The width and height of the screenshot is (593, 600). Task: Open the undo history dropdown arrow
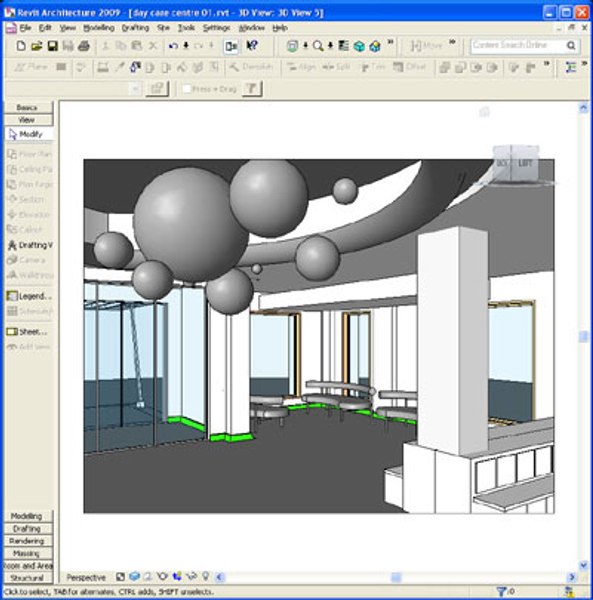click(186, 46)
